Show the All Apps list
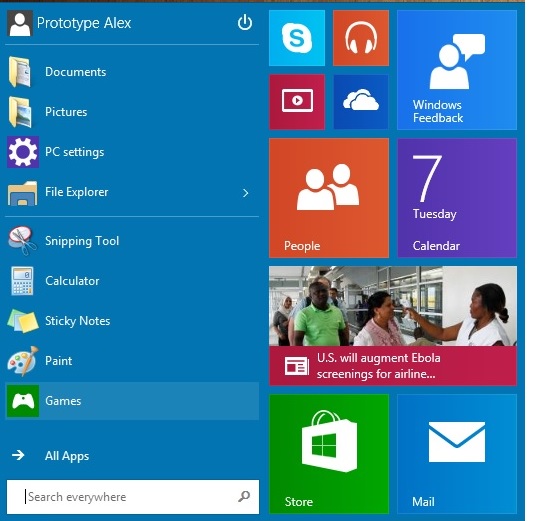Viewport: 547px width, 521px height. tap(67, 456)
